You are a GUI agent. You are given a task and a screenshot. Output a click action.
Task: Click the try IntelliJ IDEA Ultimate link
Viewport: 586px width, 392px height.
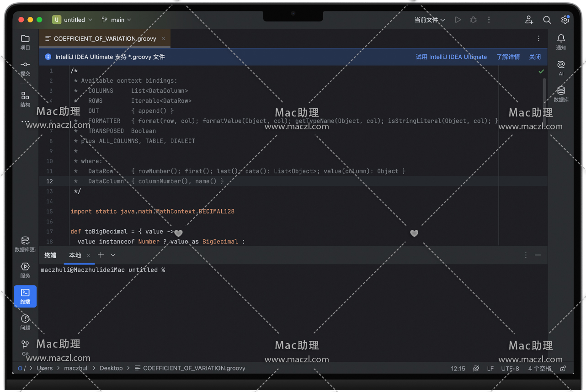pyautogui.click(x=451, y=57)
